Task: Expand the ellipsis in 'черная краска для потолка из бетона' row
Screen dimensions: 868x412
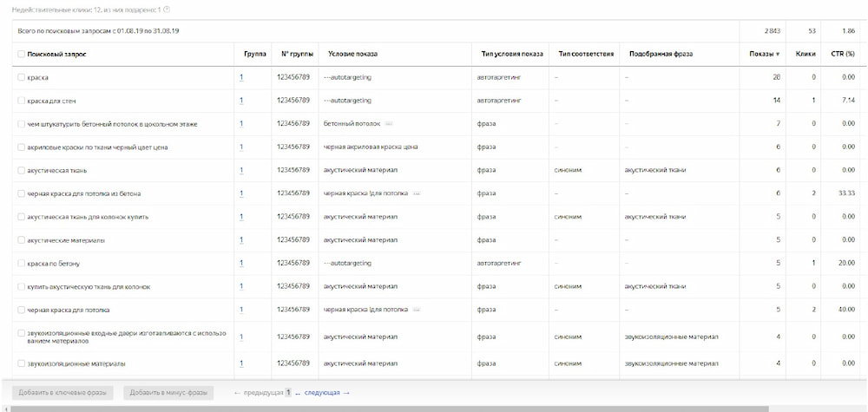Action: tap(417, 193)
